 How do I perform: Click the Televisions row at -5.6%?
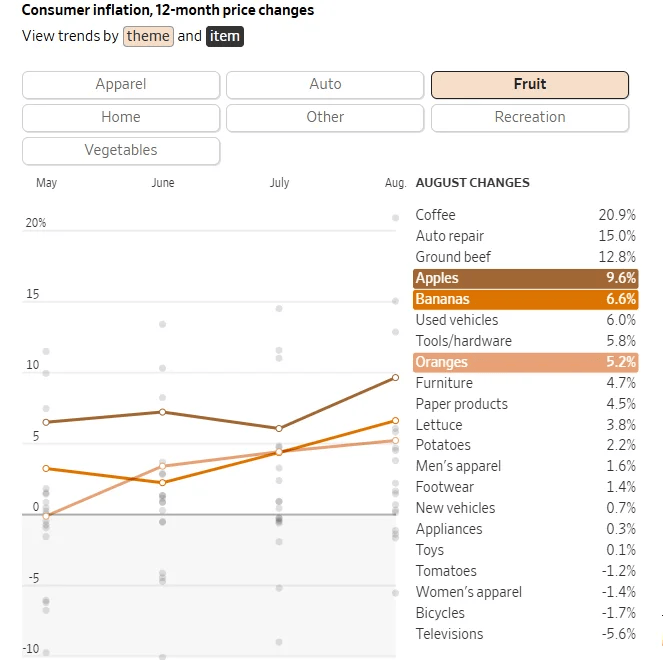[525, 634]
